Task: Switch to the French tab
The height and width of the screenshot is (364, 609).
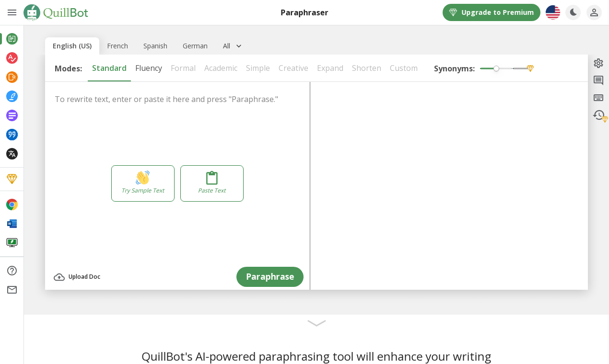Action: click(117, 46)
